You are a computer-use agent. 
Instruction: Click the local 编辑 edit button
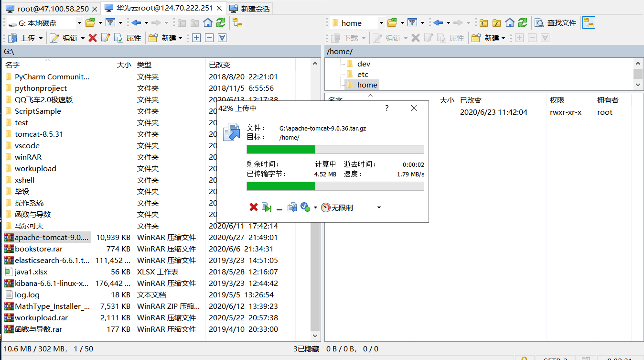[64, 38]
